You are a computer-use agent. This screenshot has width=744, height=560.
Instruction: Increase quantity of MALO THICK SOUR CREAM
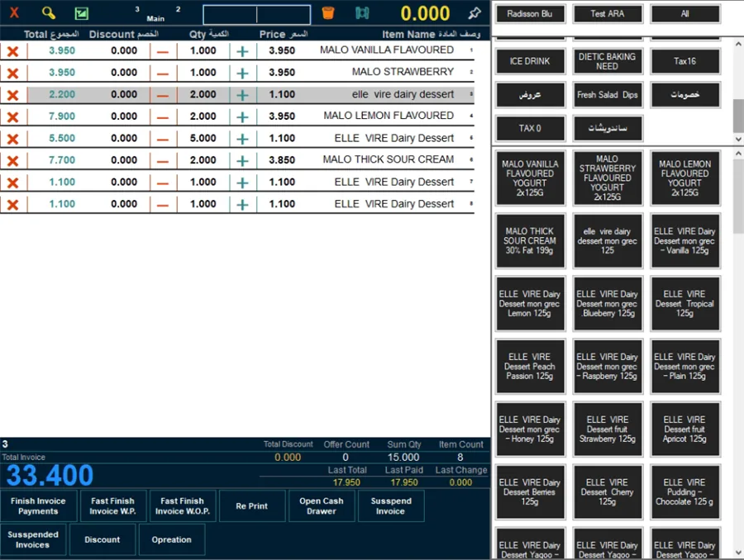(x=242, y=161)
